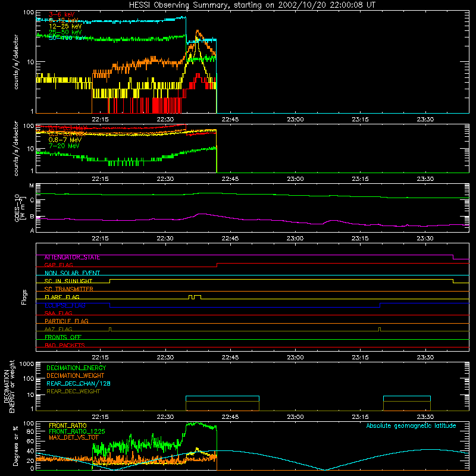Click the MAX_DET_VS_TOT legend label
This screenshot has height=476, width=476.
(x=74, y=437)
